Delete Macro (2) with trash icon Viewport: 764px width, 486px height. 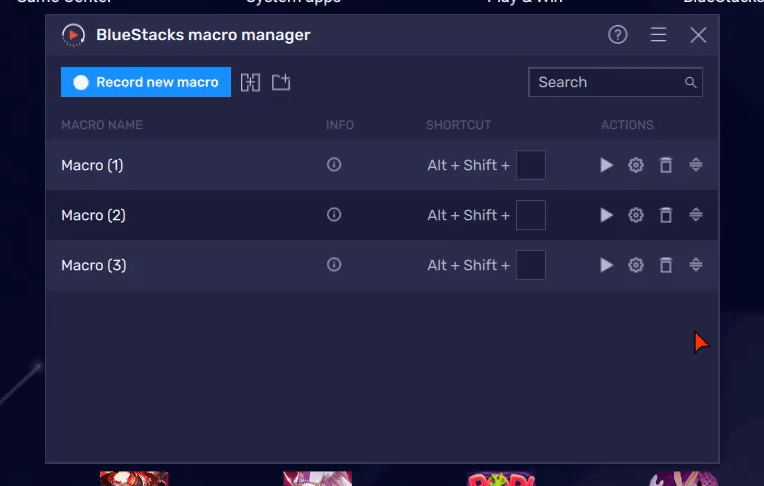pyautogui.click(x=666, y=215)
